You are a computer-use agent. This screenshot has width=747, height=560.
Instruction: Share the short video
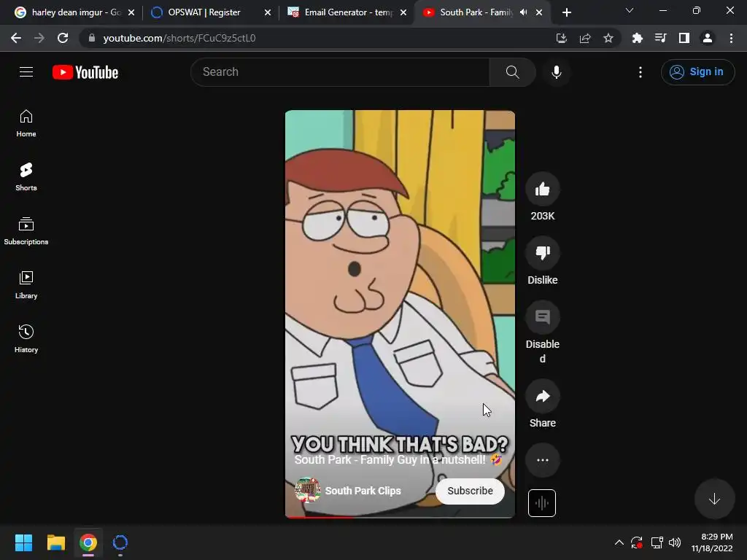pos(543,396)
